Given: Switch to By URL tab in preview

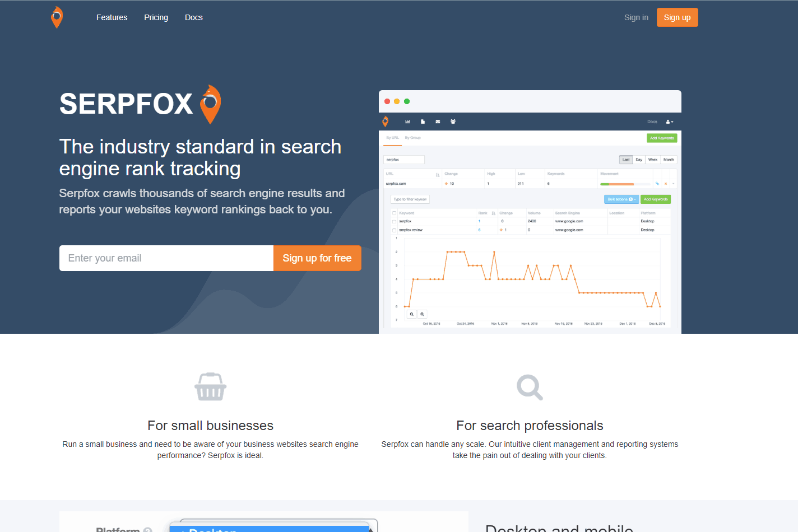Looking at the screenshot, I should click(x=392, y=138).
